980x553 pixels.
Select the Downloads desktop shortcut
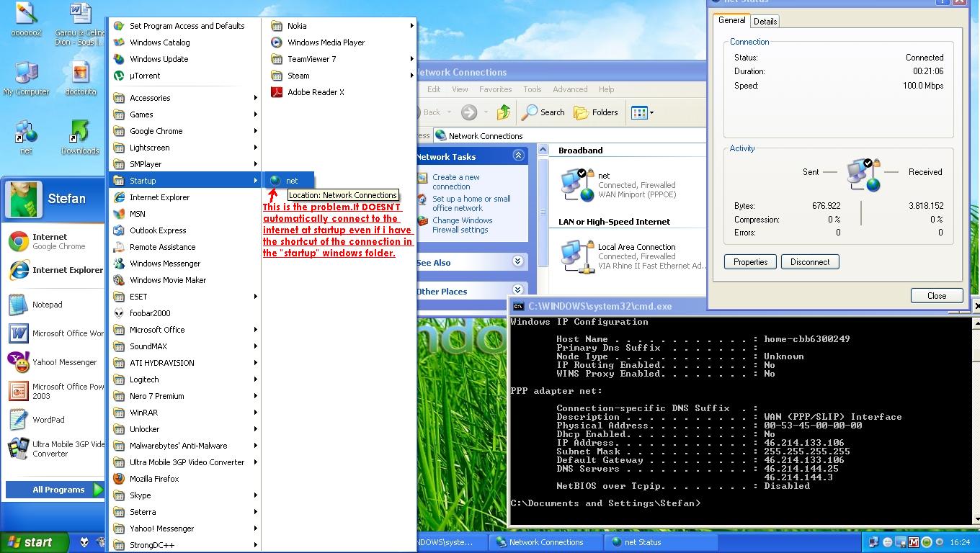(80, 138)
